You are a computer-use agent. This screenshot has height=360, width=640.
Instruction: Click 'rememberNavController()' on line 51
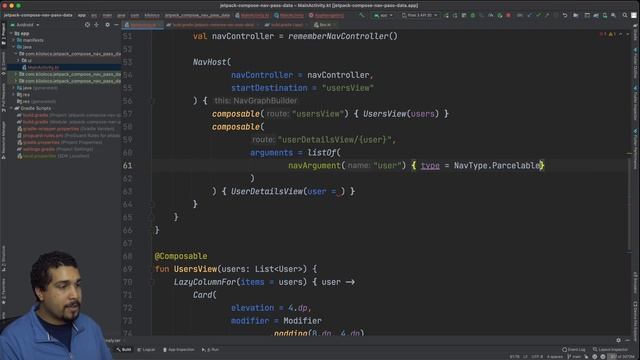pyautogui.click(x=343, y=36)
